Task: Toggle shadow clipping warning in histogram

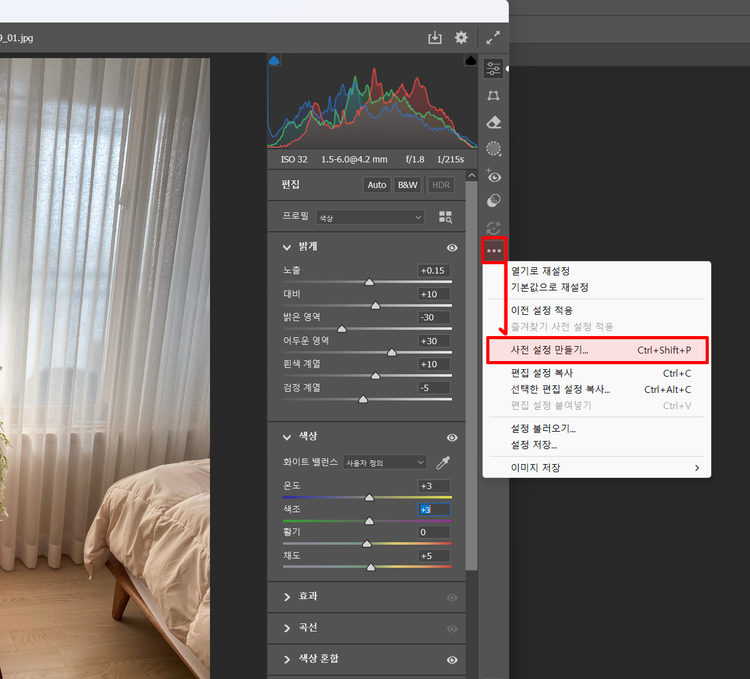Action: [x=274, y=60]
